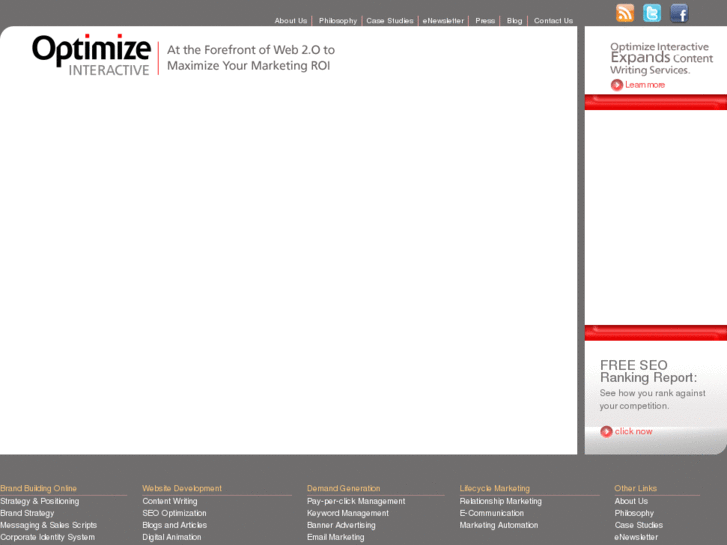The width and height of the screenshot is (727, 545).
Task: Open Relationship Marketing footer link
Action: [501, 501]
